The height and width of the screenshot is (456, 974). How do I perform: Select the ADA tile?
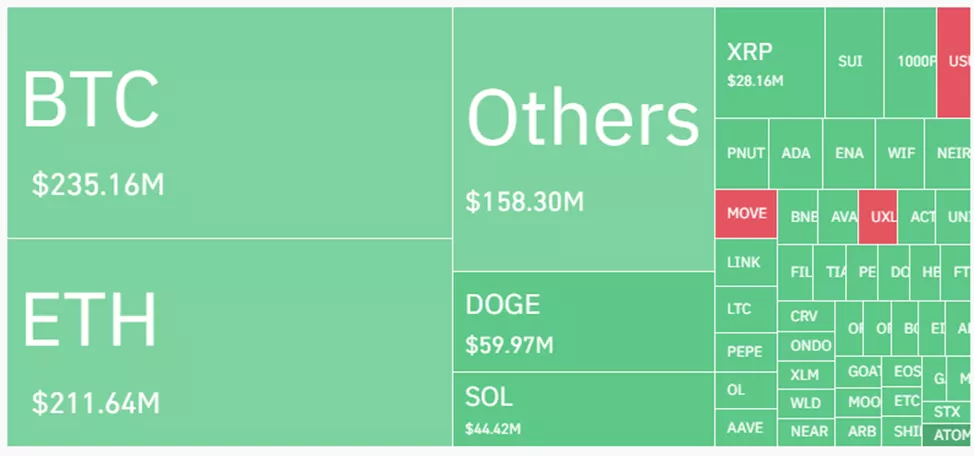pos(797,154)
